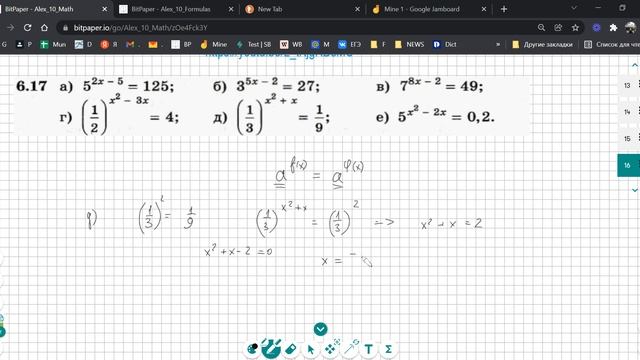Open the WB bookmark
This screenshot has height=360, width=640.
coord(291,44)
